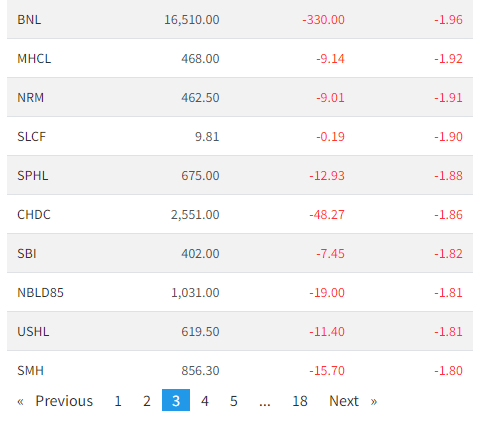The height and width of the screenshot is (426, 489).
Task: Select the SMH stock symbol
Action: [x=30, y=371]
